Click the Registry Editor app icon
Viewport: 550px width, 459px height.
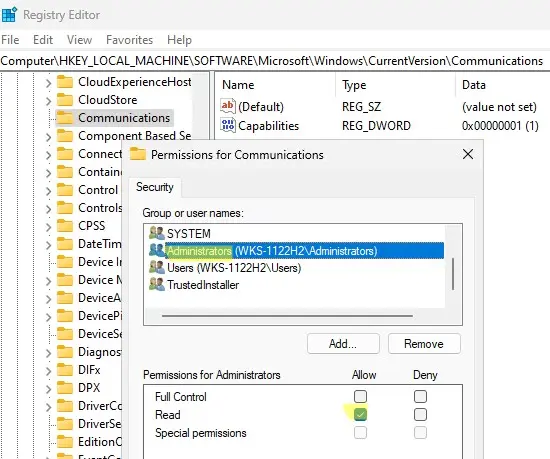point(9,15)
